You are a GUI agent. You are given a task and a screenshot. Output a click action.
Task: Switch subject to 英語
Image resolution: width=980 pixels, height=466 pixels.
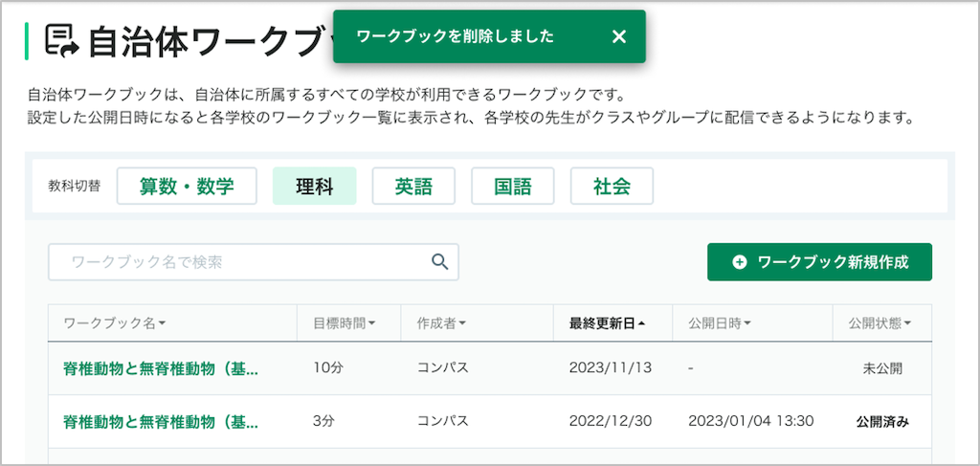click(x=413, y=187)
